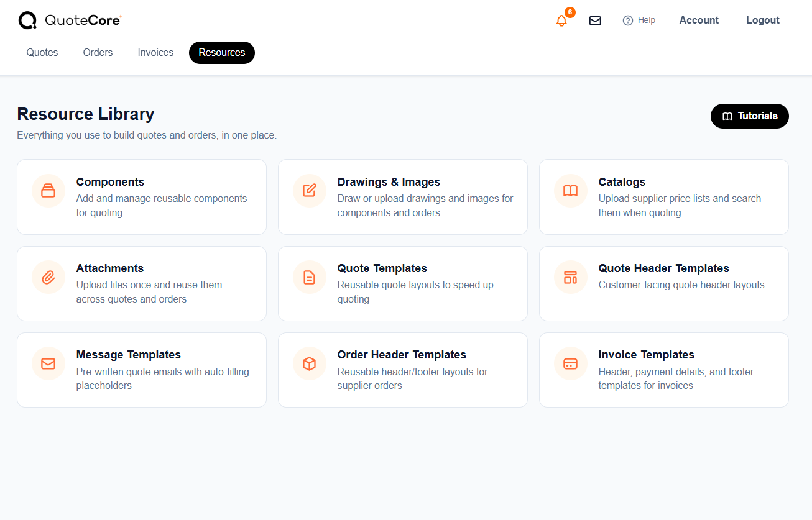The height and width of the screenshot is (520, 812).
Task: Click the Quote Templates document icon
Action: pos(310,277)
